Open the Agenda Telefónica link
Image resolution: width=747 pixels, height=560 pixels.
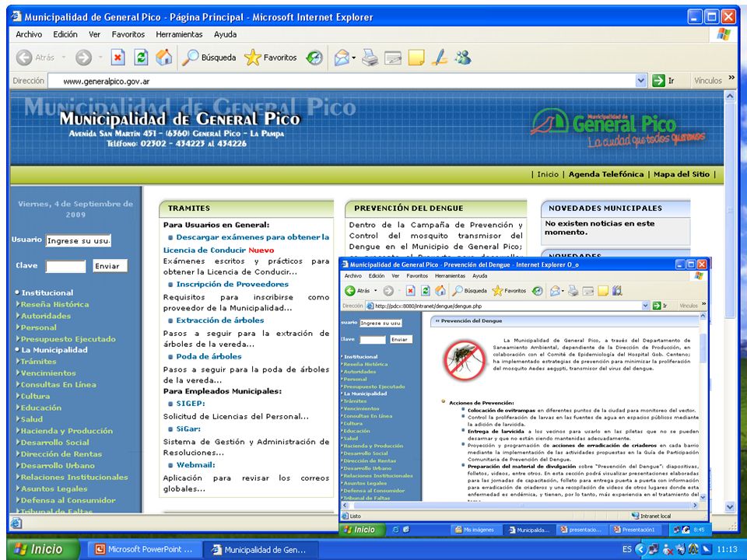[606, 174]
